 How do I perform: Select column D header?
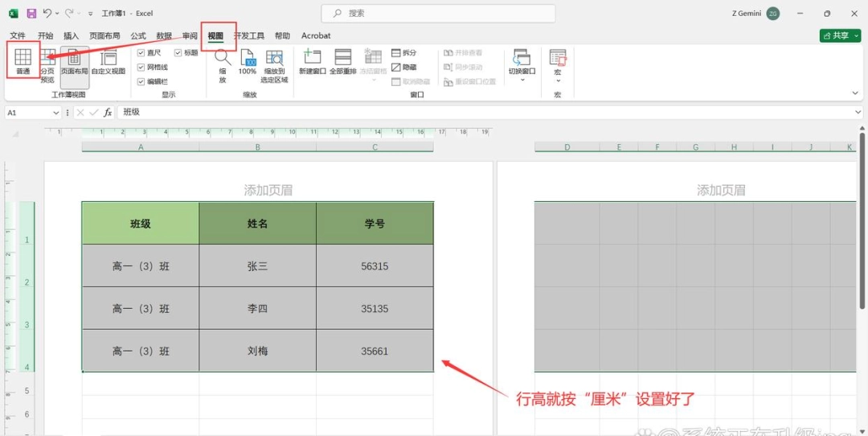coord(567,147)
